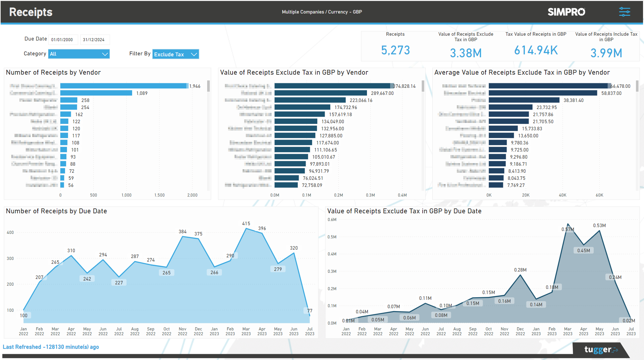The image size is (644, 360).
Task: Select the average bar valued 23,732.95
Action: 511,107
